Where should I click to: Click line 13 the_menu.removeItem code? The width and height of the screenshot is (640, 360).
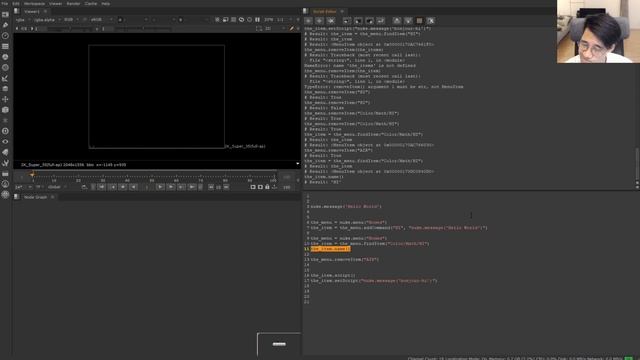pyautogui.click(x=345, y=259)
